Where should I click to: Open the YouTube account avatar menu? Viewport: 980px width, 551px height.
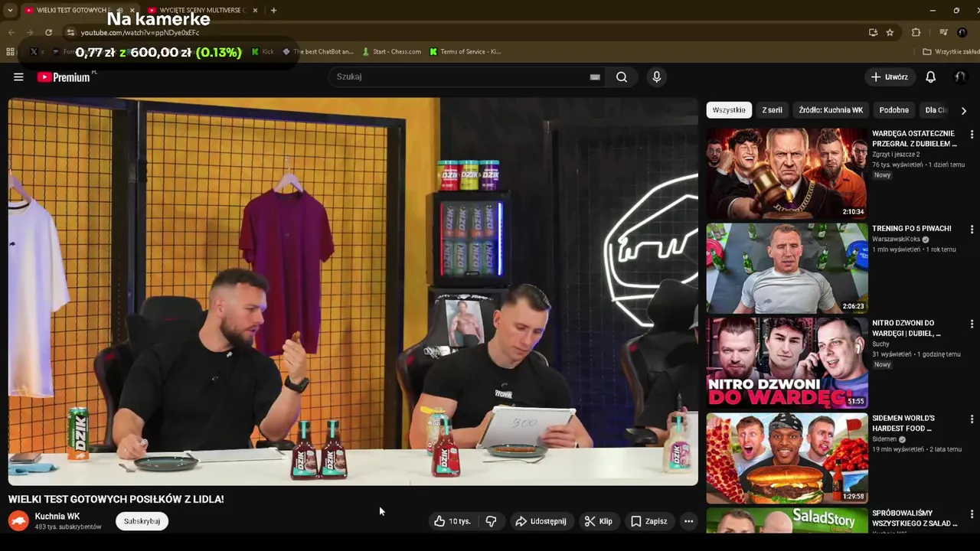point(960,77)
